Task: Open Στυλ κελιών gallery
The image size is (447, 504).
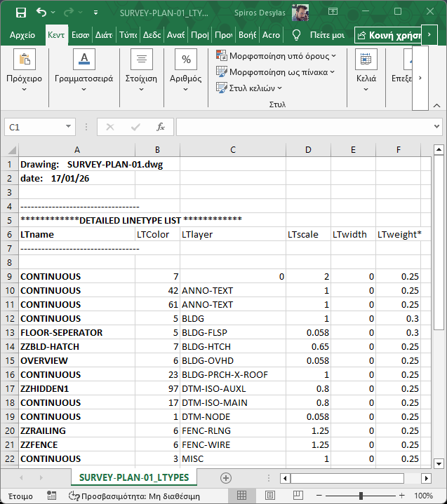Action: 249,88
